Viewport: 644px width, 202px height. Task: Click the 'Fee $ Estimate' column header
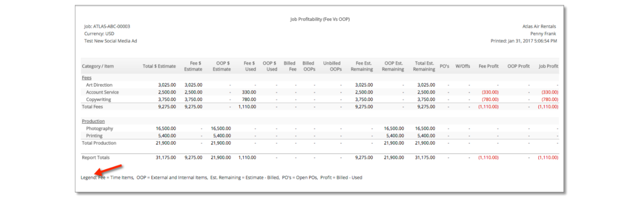pyautogui.click(x=193, y=66)
